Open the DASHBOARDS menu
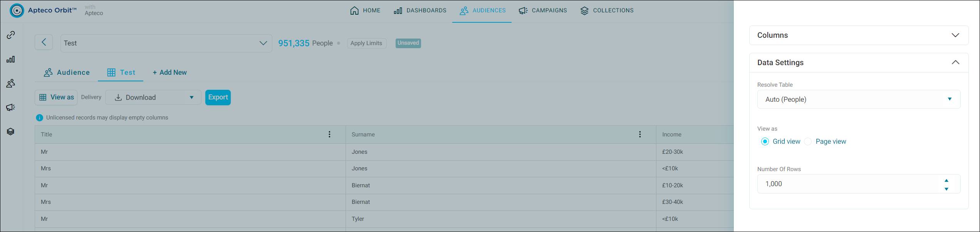The width and height of the screenshot is (980, 232). (x=420, y=10)
